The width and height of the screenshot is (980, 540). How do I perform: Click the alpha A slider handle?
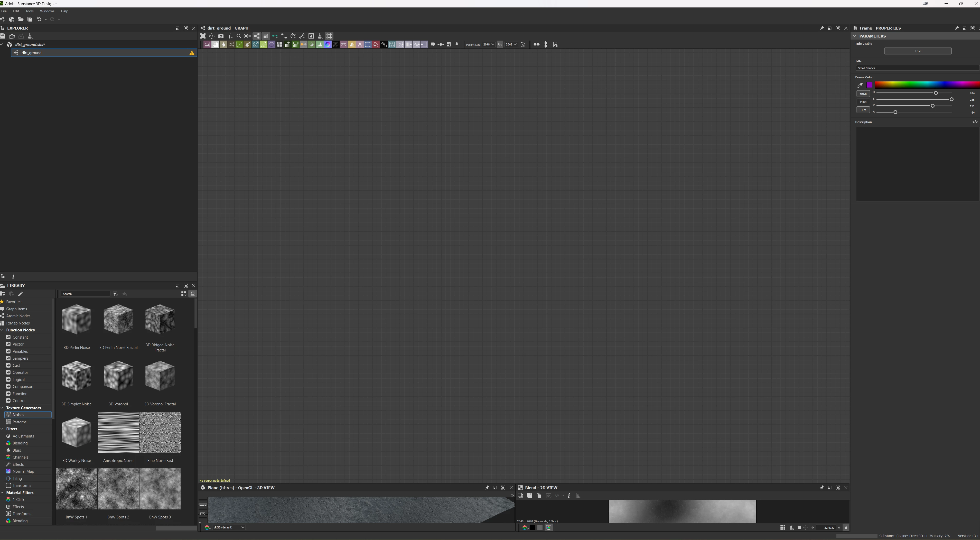pos(895,112)
